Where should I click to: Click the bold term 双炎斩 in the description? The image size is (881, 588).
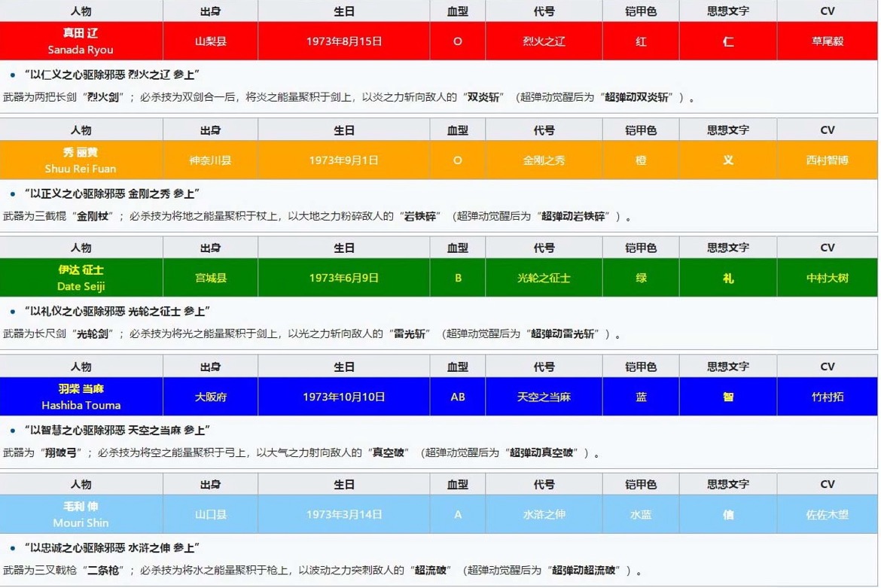point(484,98)
